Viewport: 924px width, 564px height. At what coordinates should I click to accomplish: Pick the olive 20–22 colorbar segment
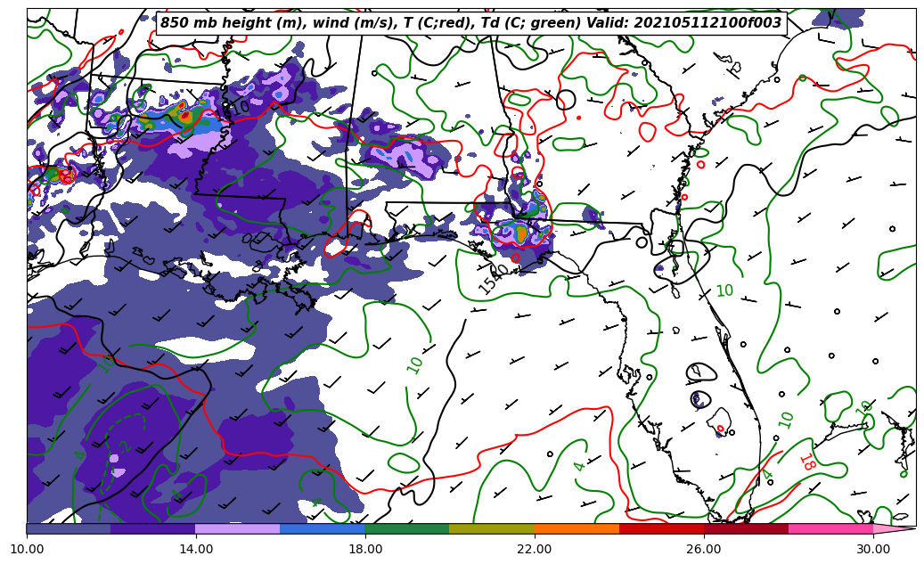tap(492, 528)
